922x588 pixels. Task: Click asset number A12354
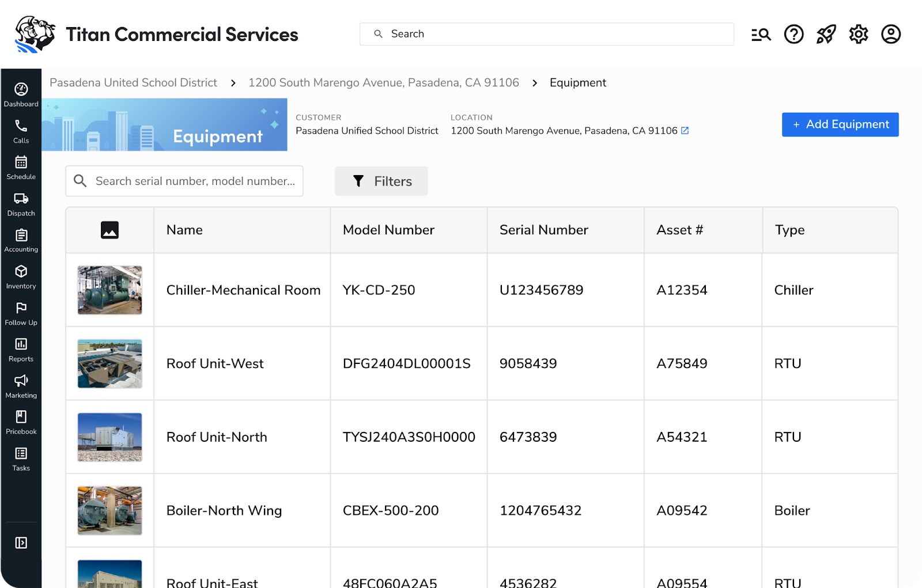tap(682, 290)
